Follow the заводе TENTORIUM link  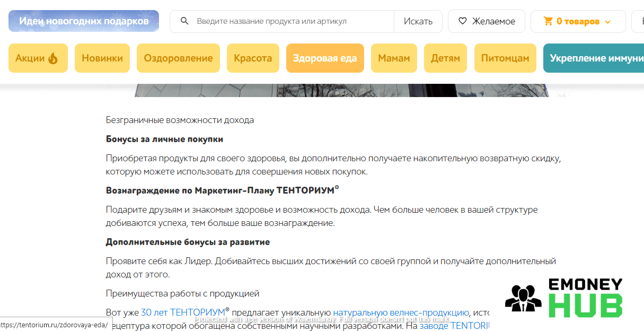(x=454, y=326)
